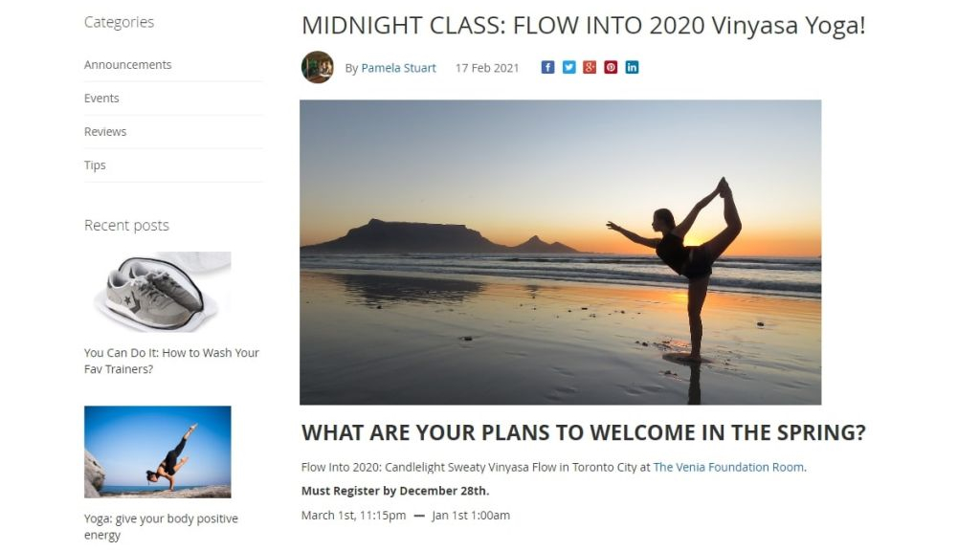Image resolution: width=980 pixels, height=551 pixels.
Task: Share post via Google Plus icon
Action: click(590, 68)
